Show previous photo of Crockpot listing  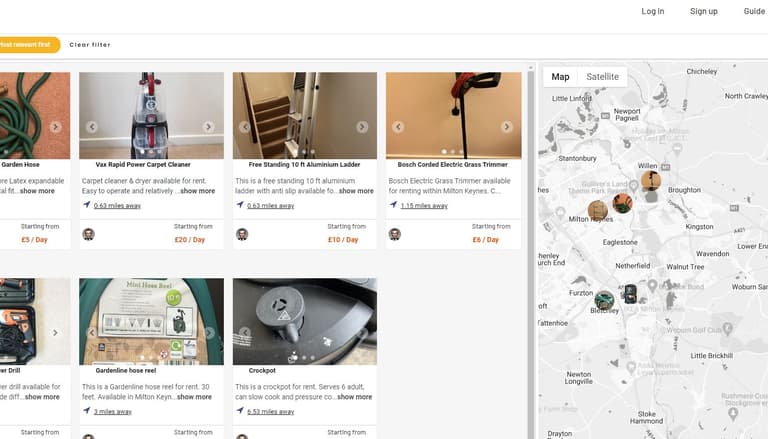[x=245, y=333]
